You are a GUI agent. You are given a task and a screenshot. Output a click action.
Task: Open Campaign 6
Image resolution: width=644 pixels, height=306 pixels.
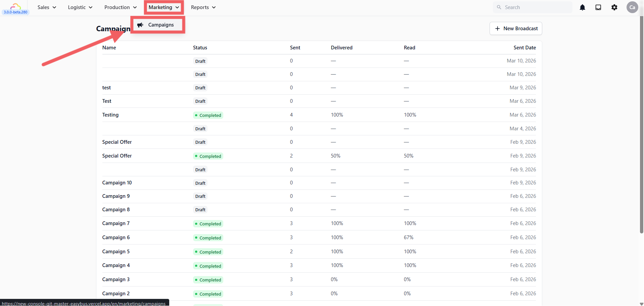coord(319,237)
